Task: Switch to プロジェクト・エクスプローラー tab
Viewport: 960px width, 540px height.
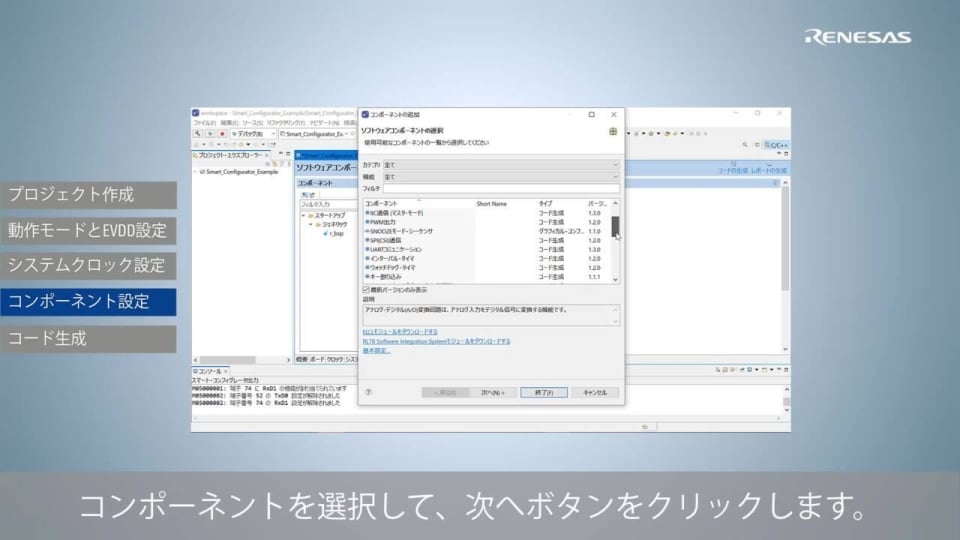Action: click(229, 155)
